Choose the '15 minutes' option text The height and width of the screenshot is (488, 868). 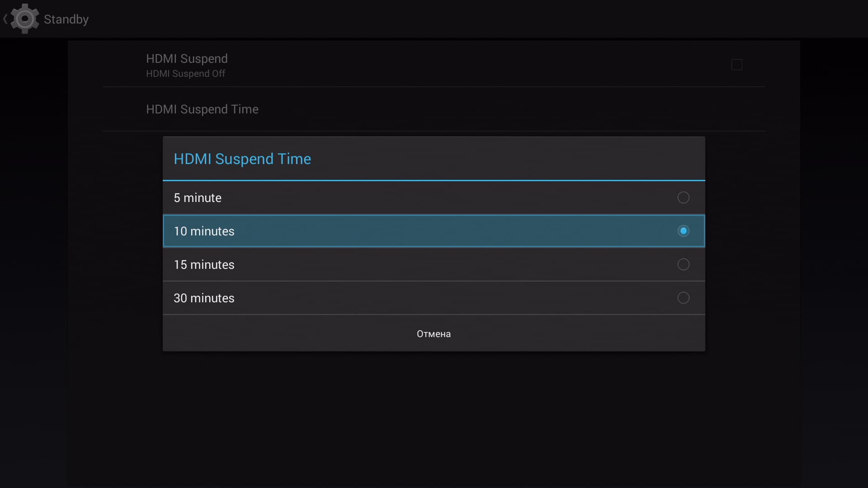[x=204, y=265]
